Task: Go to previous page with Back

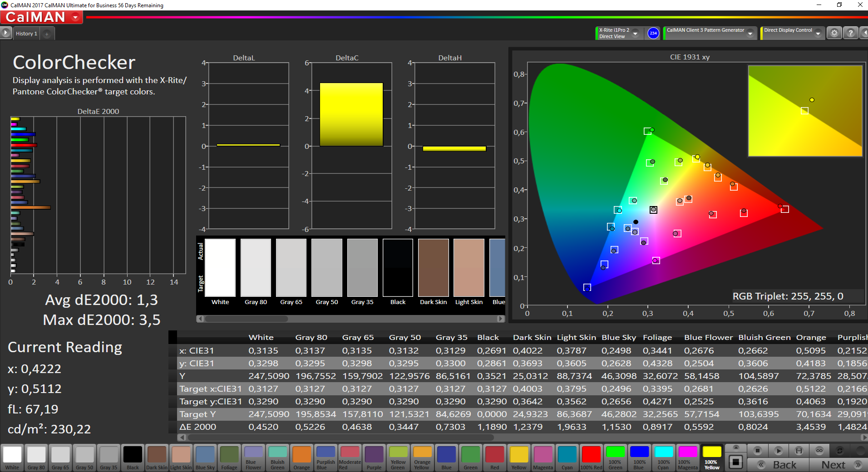Action: (778, 465)
